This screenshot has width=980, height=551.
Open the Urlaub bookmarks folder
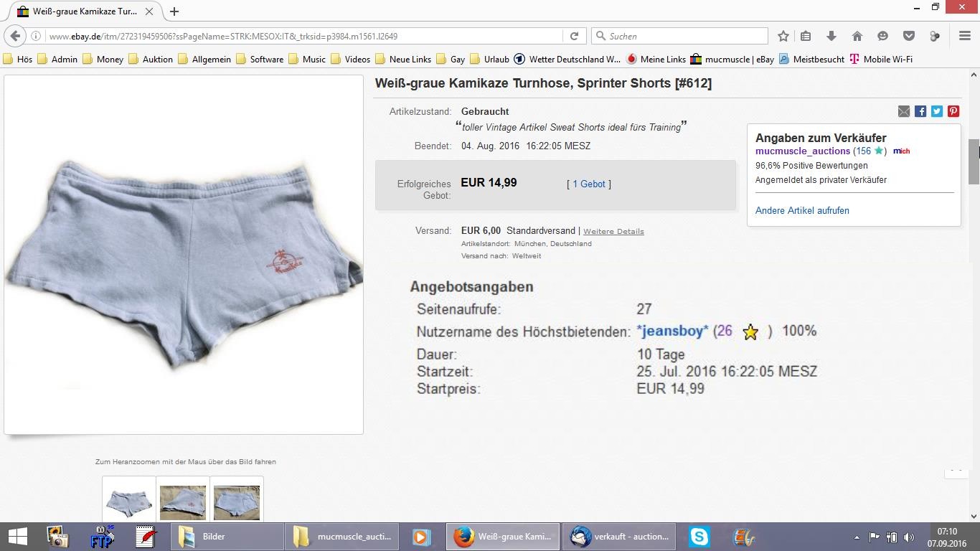point(489,59)
